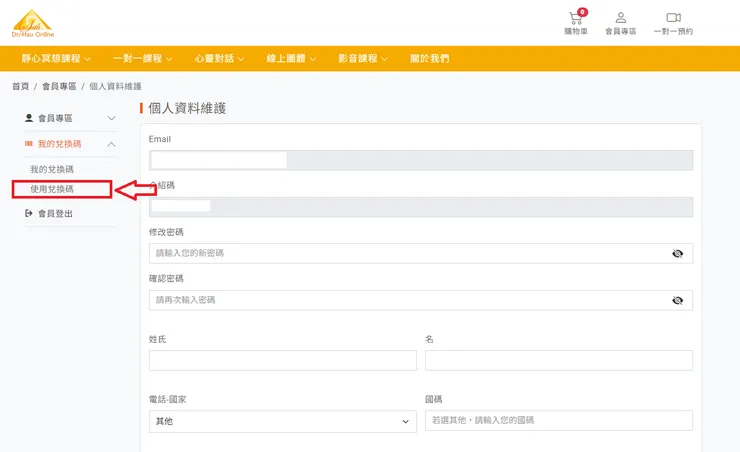The height and width of the screenshot is (452, 740).
Task: Select 我的兌換碼 submenu item
Action: pos(52,169)
